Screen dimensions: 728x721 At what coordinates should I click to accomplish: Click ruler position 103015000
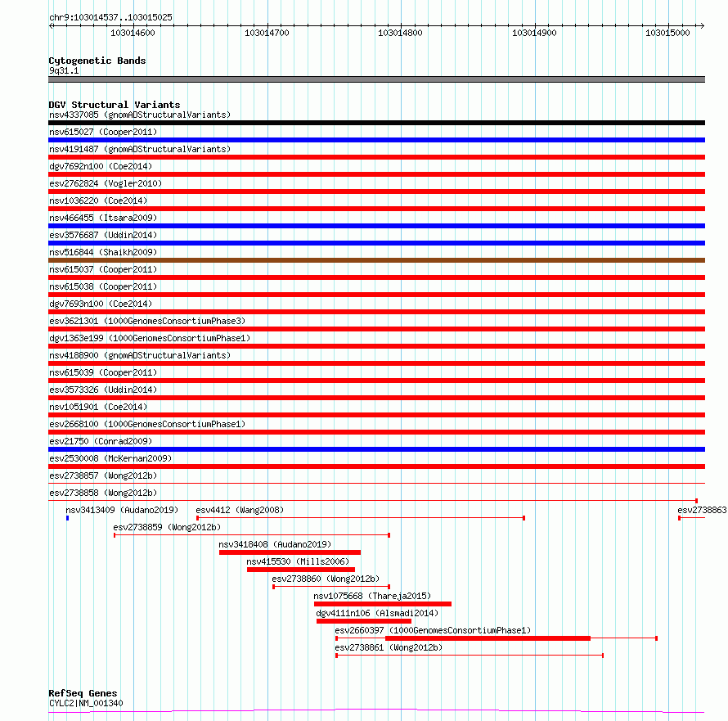pyautogui.click(x=667, y=33)
